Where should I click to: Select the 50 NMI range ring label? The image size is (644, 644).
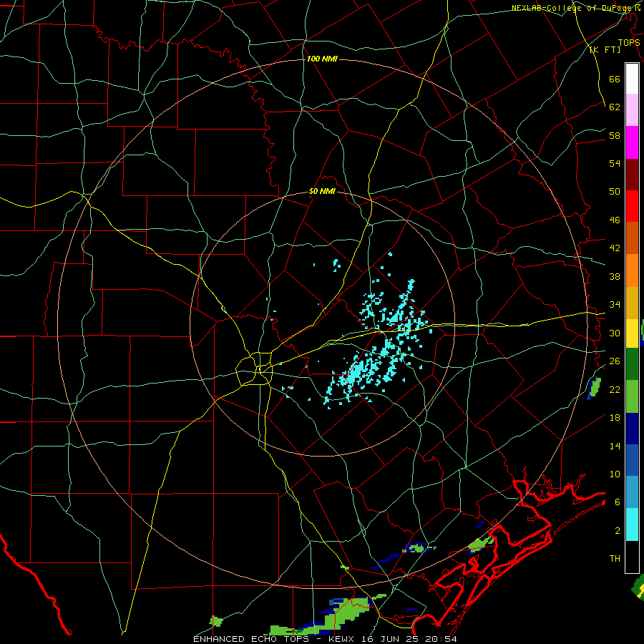[x=322, y=191]
